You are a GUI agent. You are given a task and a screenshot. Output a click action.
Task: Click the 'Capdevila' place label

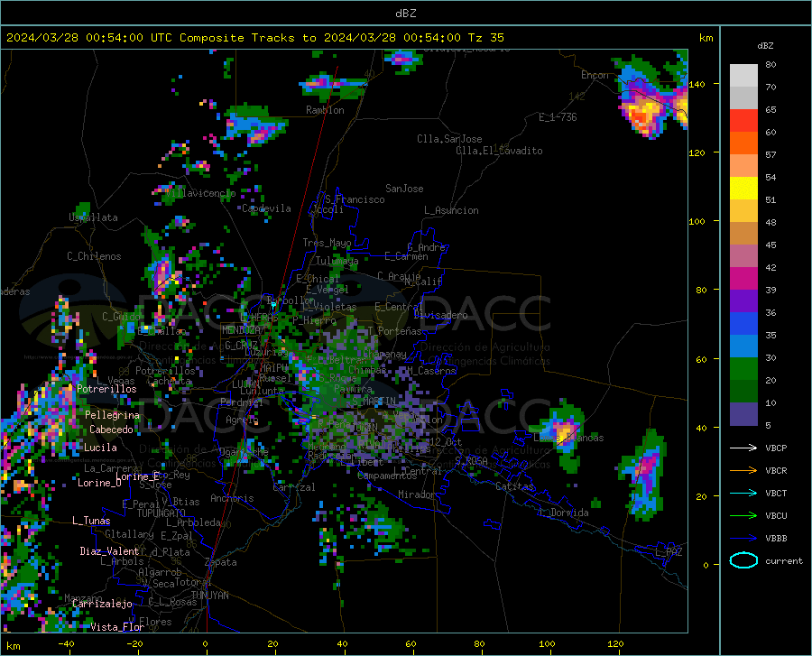pos(267,208)
